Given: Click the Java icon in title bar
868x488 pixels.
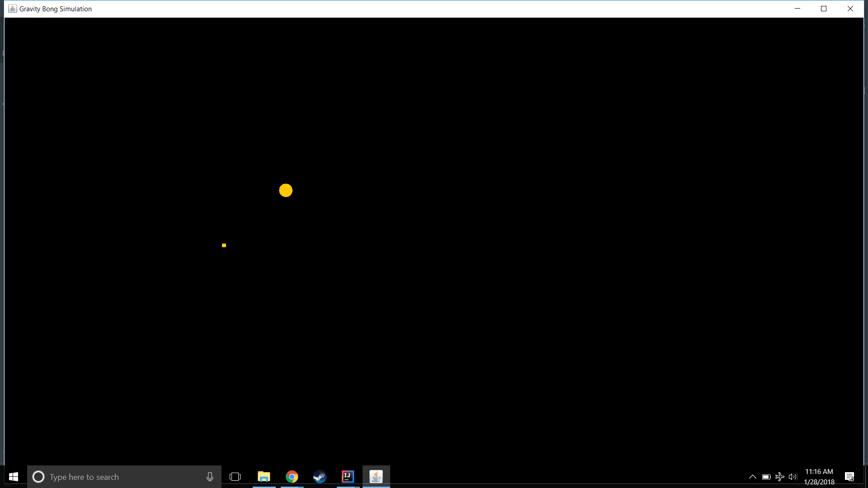Looking at the screenshot, I should [13, 9].
